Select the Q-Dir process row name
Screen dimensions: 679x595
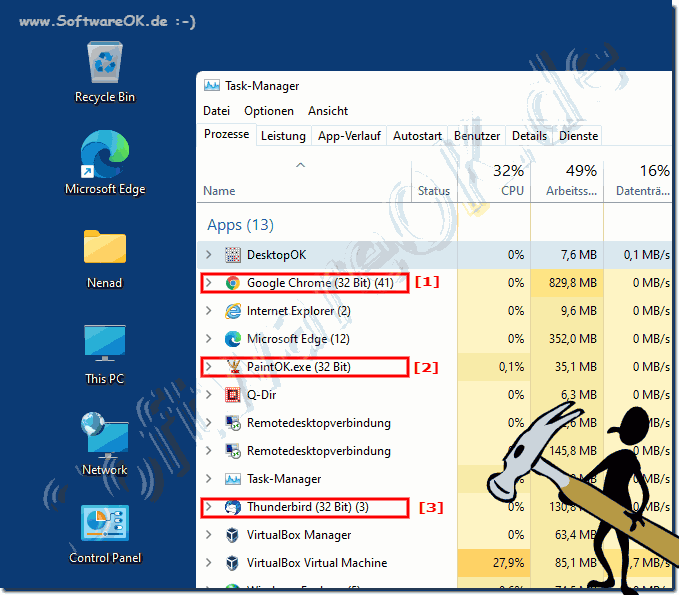262,395
